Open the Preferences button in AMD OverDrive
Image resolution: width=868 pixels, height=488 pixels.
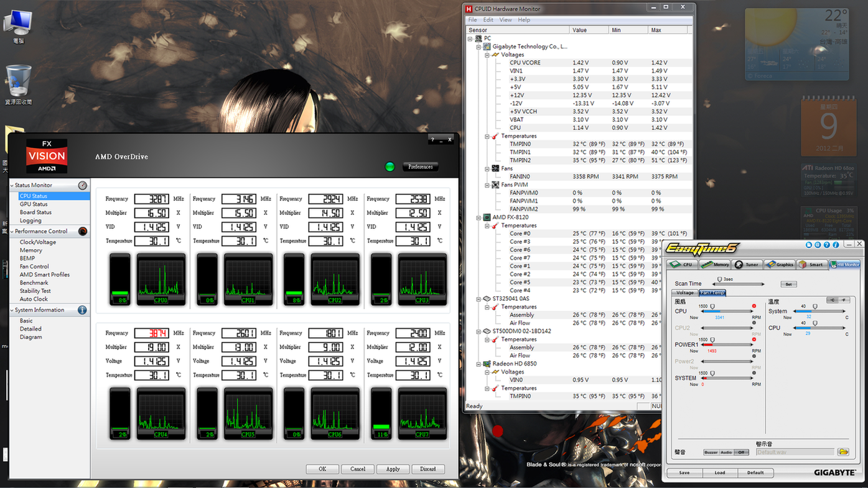[421, 167]
